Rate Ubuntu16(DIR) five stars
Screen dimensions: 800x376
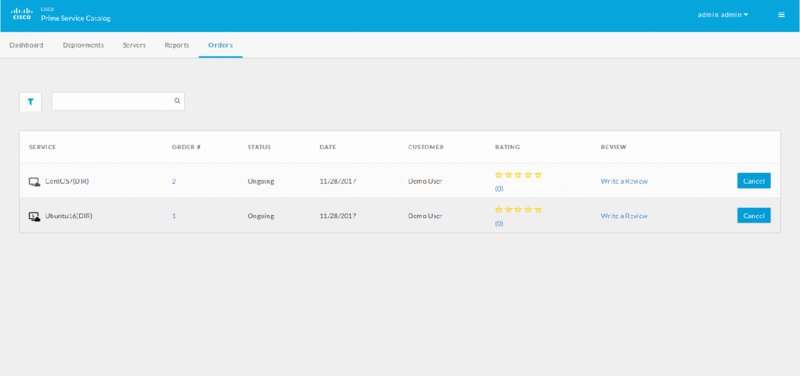(x=538, y=210)
